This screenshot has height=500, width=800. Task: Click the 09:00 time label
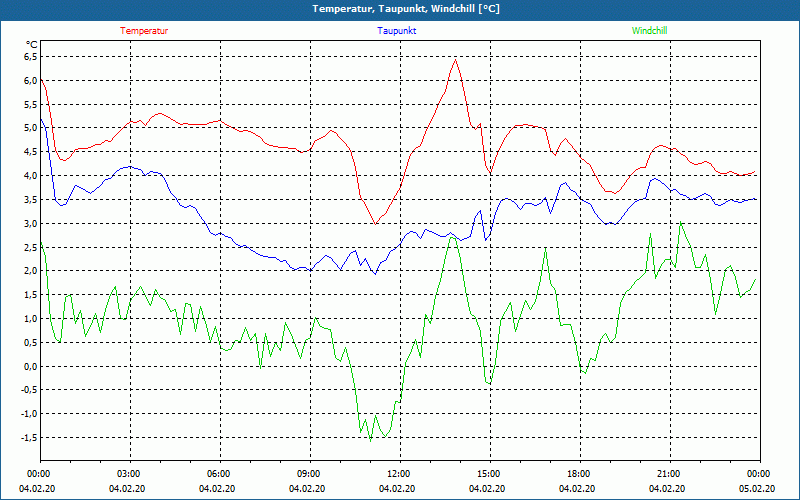[x=310, y=474]
